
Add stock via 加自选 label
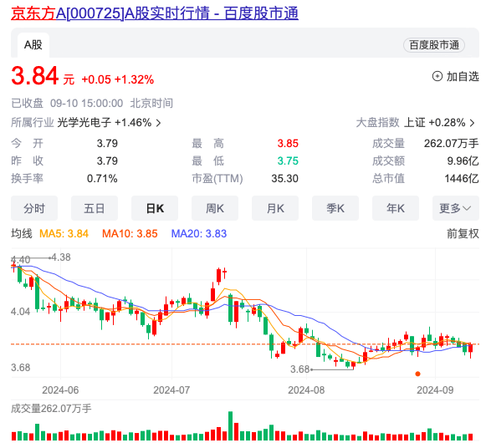point(463,76)
